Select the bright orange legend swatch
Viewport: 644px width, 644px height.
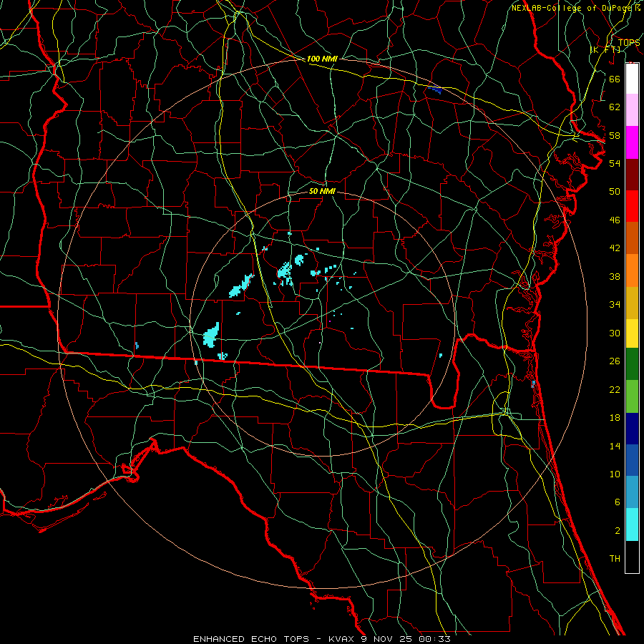pos(632,270)
